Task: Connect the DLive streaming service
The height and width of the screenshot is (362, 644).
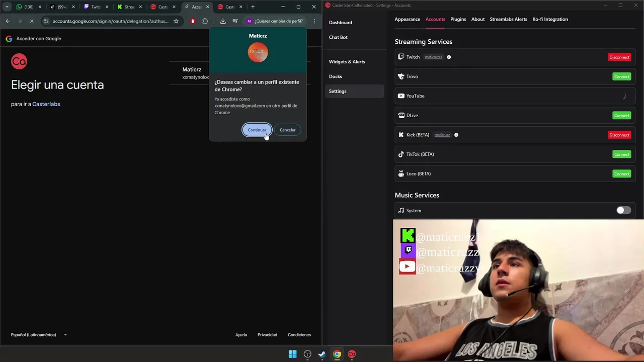Action: [x=621, y=115]
